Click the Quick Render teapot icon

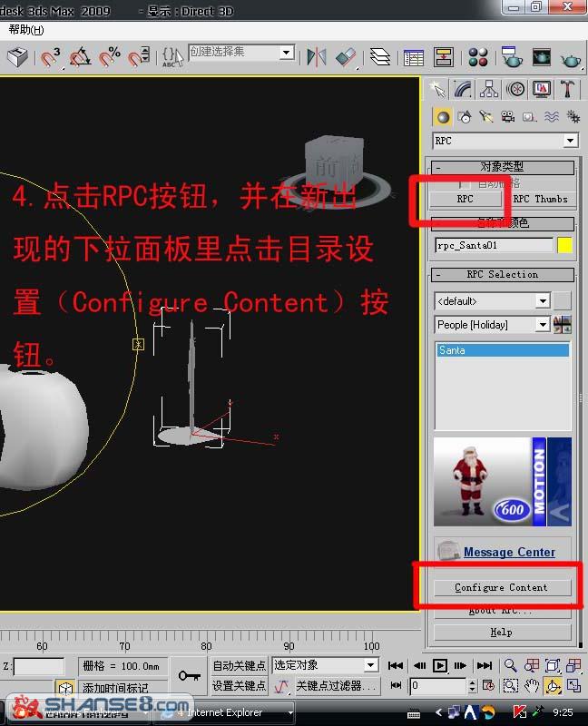pyautogui.click(x=571, y=59)
